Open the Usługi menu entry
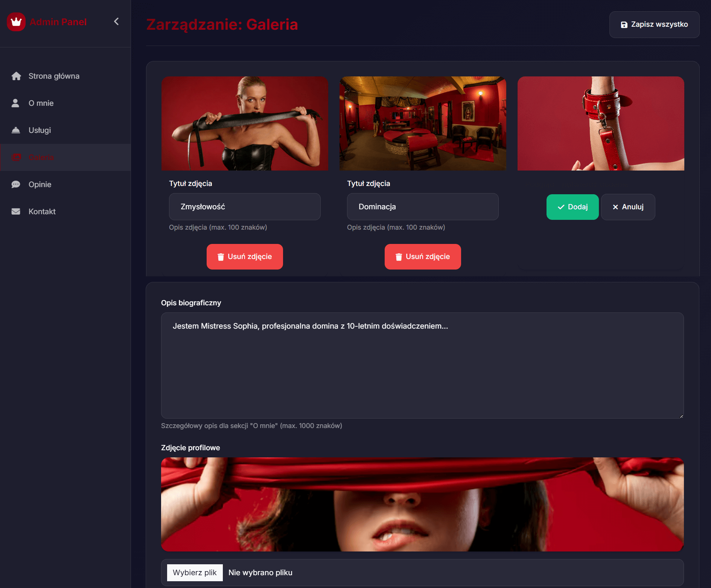 pyautogui.click(x=40, y=130)
